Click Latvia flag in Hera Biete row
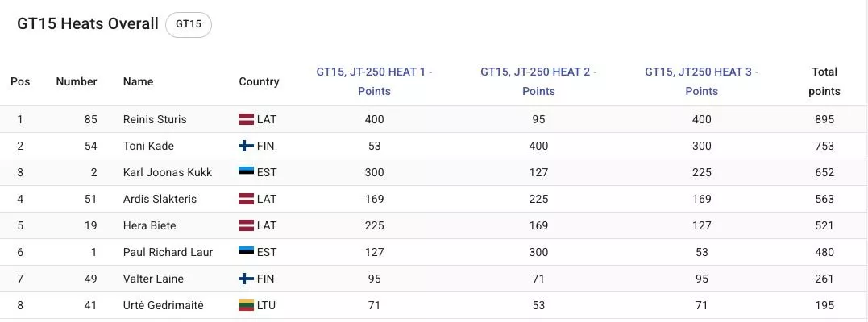868x322 pixels. point(246,225)
